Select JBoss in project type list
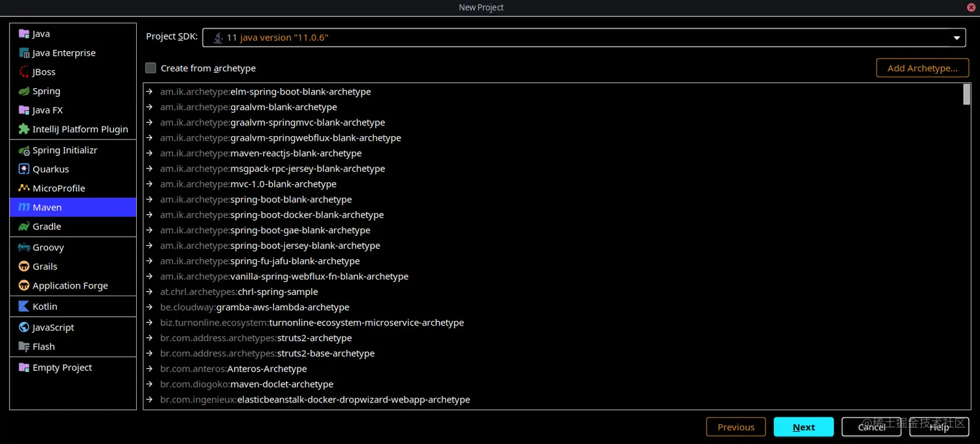 click(73, 72)
